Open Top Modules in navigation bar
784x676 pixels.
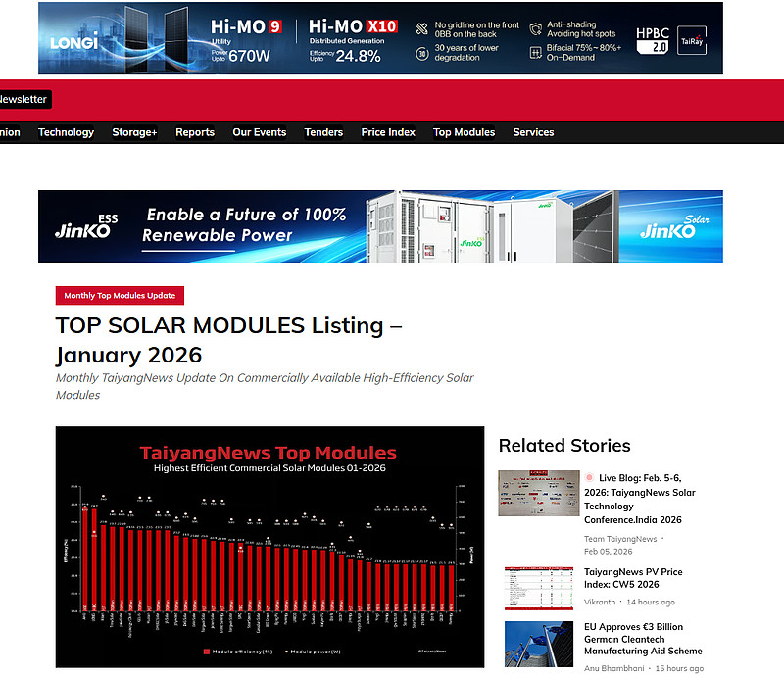coord(464,132)
